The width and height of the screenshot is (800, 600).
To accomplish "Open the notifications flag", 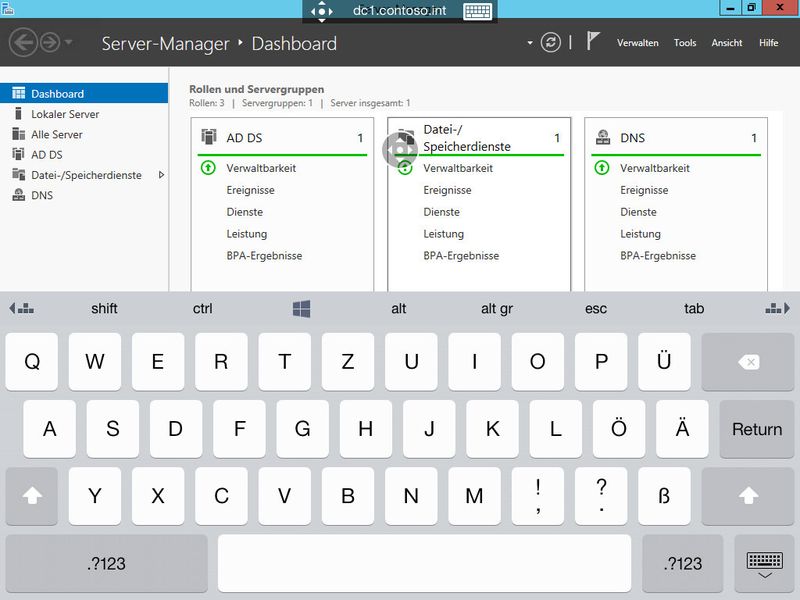I will point(592,41).
